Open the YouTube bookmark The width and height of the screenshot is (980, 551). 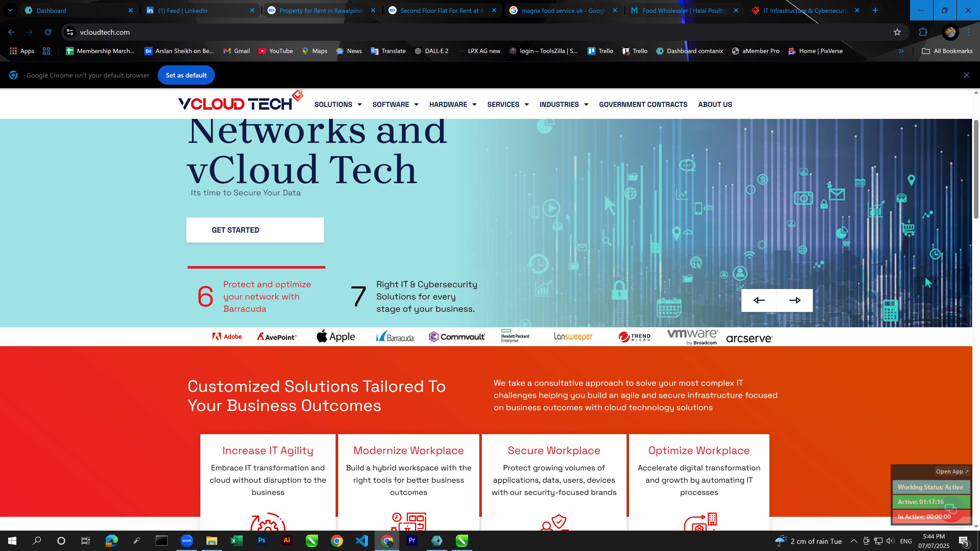point(275,51)
